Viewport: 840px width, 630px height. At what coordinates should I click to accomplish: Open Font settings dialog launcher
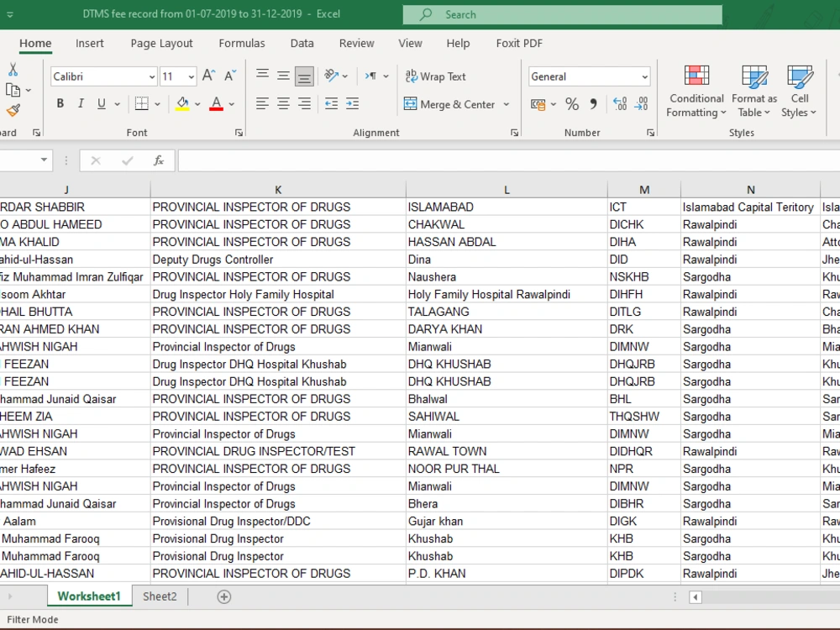point(239,133)
